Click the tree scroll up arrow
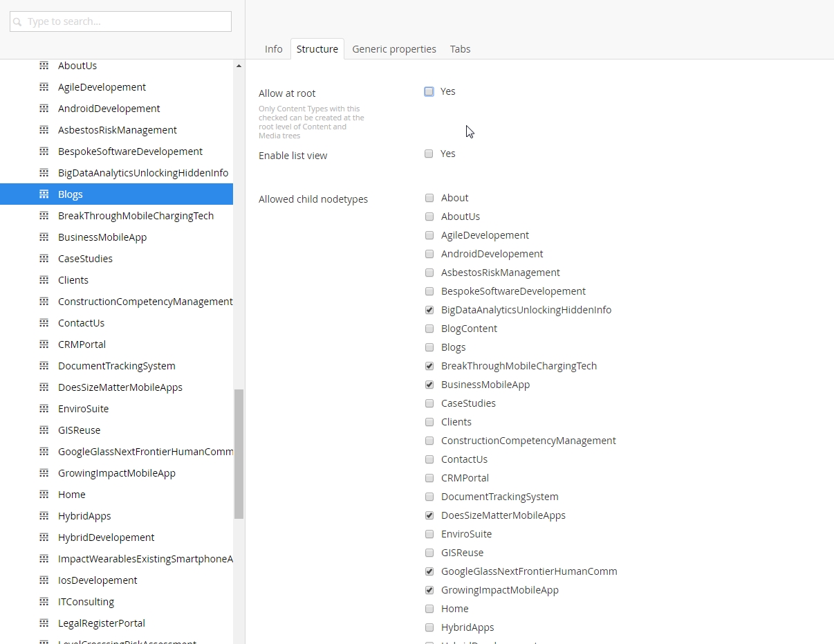Image resolution: width=834 pixels, height=644 pixels. click(x=239, y=66)
